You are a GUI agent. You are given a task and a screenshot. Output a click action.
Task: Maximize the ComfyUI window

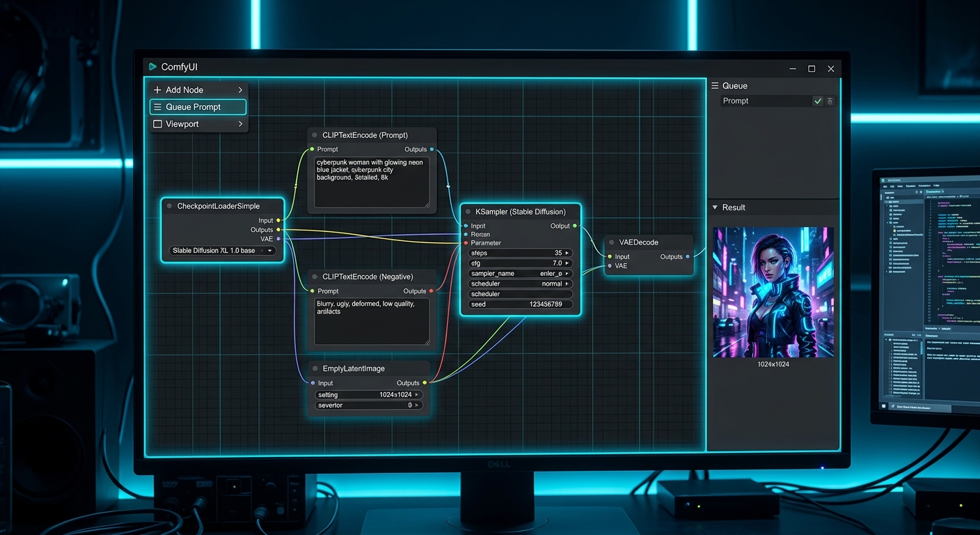point(812,69)
